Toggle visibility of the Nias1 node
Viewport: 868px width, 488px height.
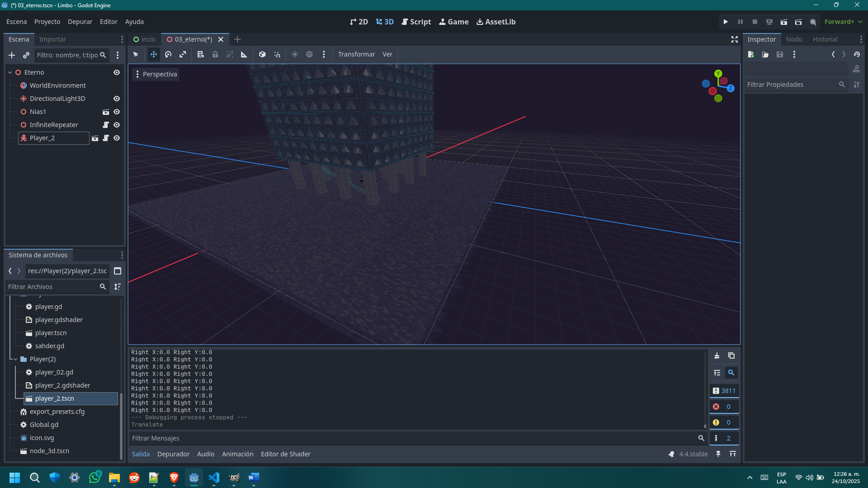coord(117,112)
